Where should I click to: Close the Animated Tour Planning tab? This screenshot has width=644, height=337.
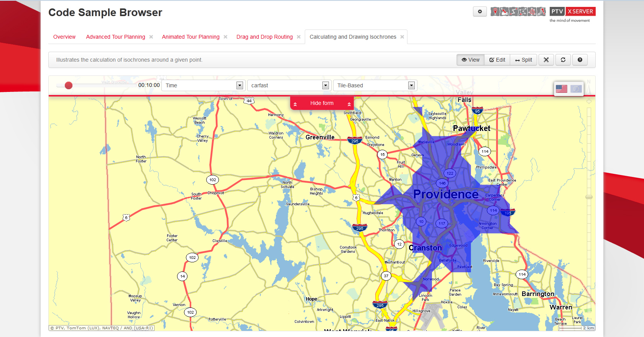click(225, 37)
